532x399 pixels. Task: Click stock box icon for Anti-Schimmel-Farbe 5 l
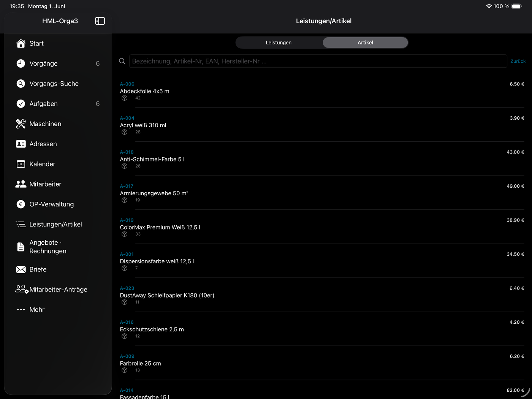(125, 166)
